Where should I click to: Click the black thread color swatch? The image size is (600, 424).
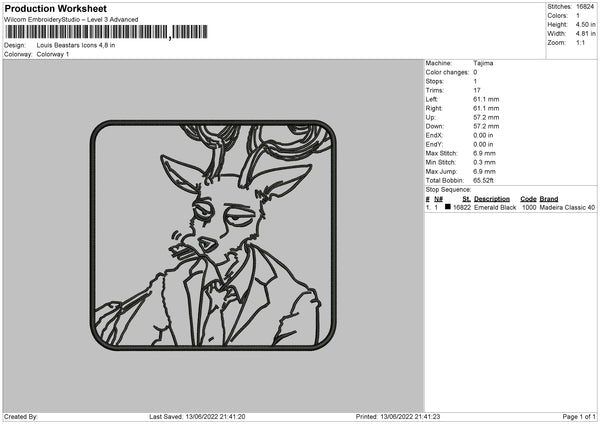point(448,207)
